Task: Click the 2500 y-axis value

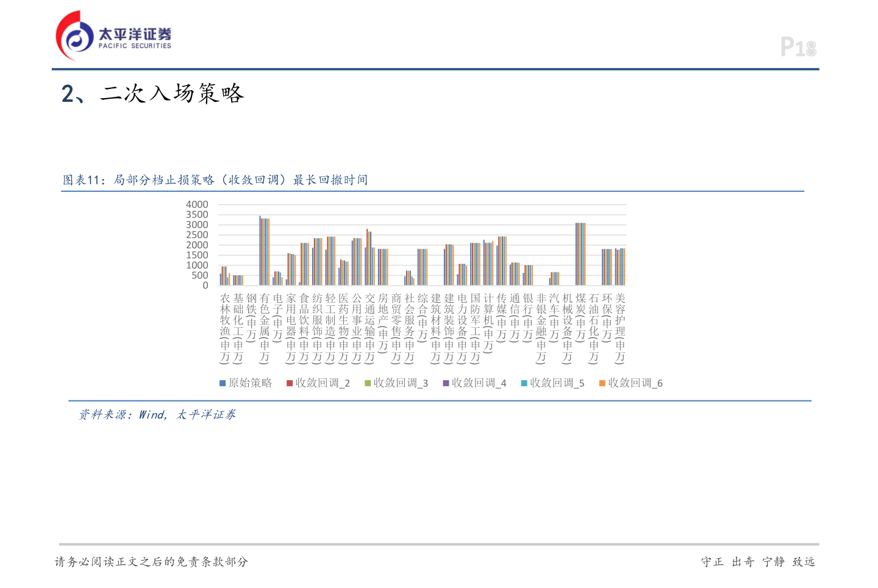Action: point(197,235)
